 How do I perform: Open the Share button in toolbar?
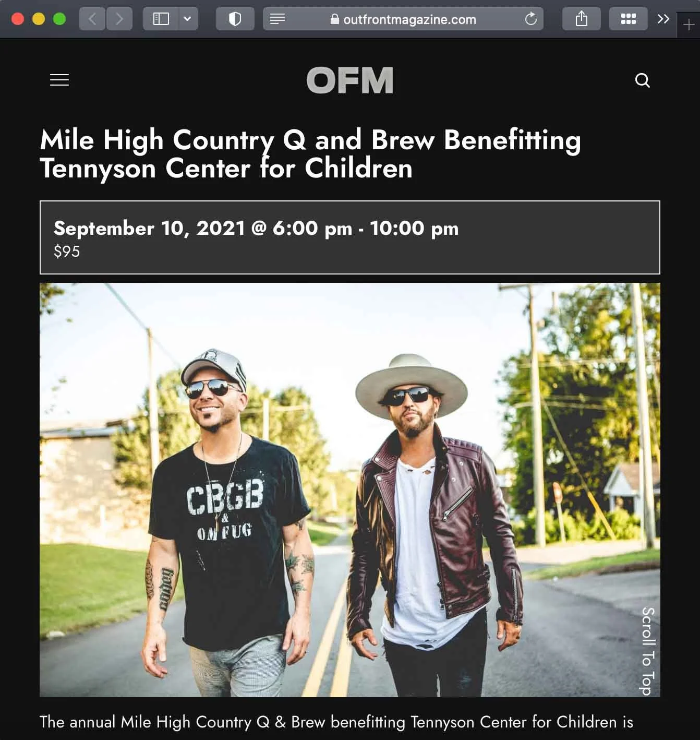tap(581, 19)
